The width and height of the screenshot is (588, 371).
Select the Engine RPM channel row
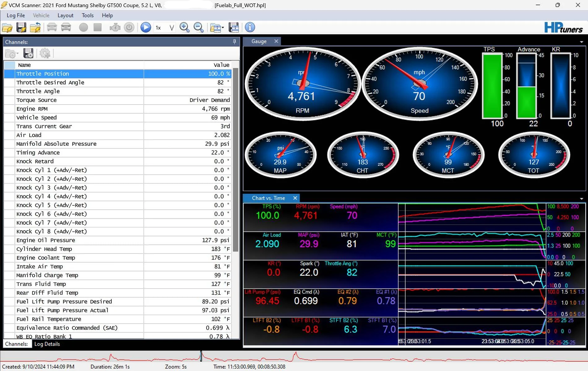(118, 109)
